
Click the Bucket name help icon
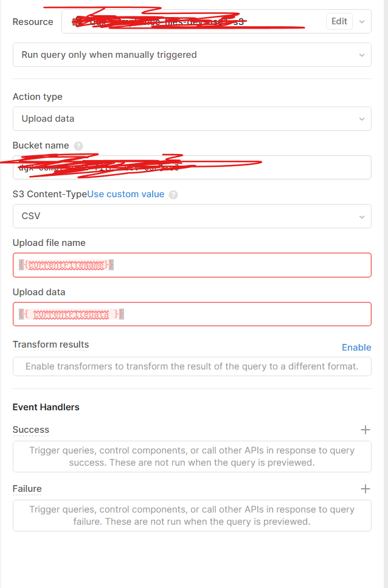78,146
